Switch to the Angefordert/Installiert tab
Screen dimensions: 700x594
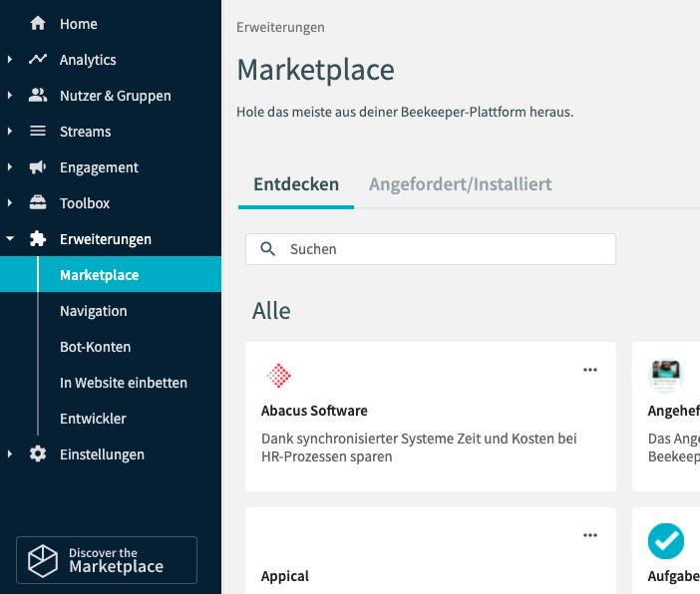[x=460, y=184]
